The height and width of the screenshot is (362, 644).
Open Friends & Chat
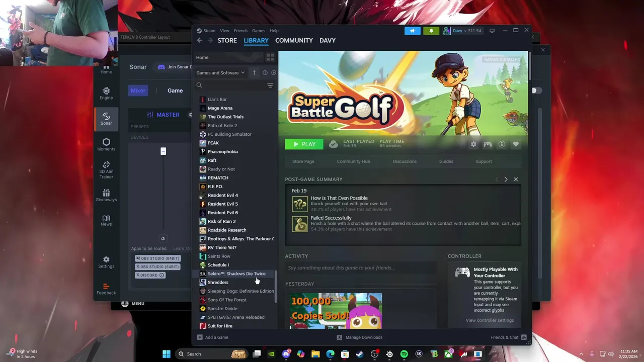[509, 337]
